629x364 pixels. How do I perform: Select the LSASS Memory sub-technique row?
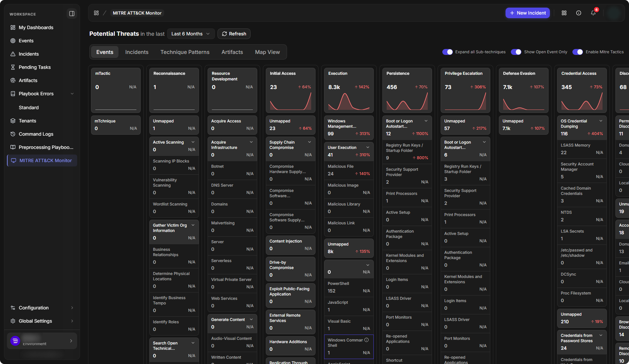(582, 149)
